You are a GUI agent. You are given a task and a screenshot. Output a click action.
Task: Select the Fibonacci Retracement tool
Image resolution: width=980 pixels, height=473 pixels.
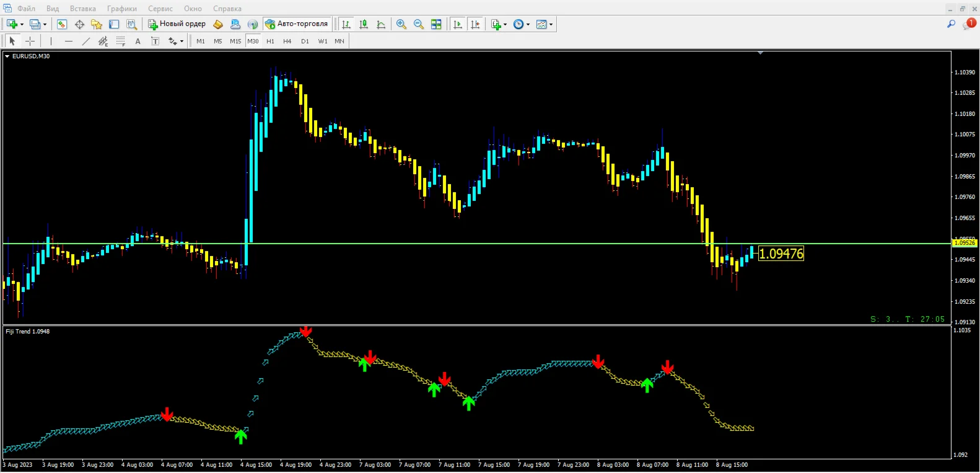pyautogui.click(x=120, y=41)
